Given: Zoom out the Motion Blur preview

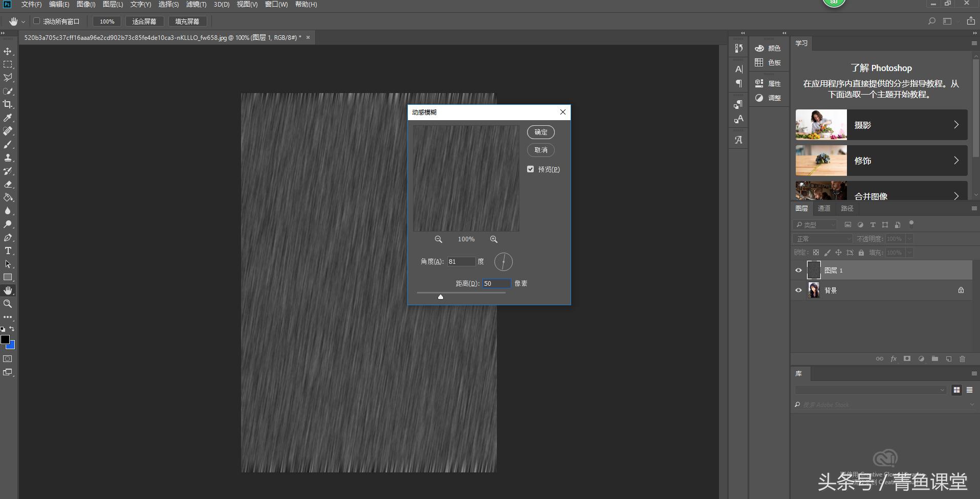Looking at the screenshot, I should tap(439, 239).
